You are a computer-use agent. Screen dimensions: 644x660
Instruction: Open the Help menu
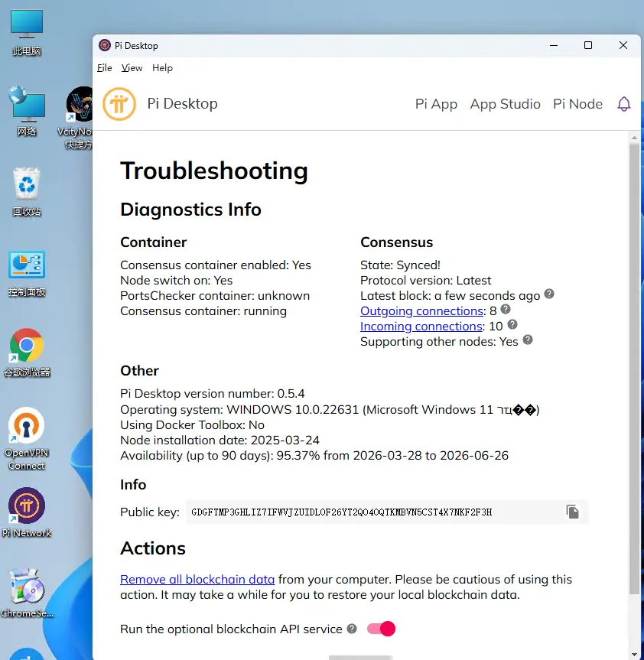click(x=162, y=68)
